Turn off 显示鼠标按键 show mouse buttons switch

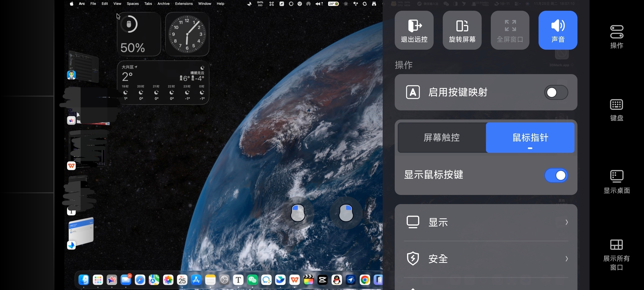pyautogui.click(x=556, y=175)
